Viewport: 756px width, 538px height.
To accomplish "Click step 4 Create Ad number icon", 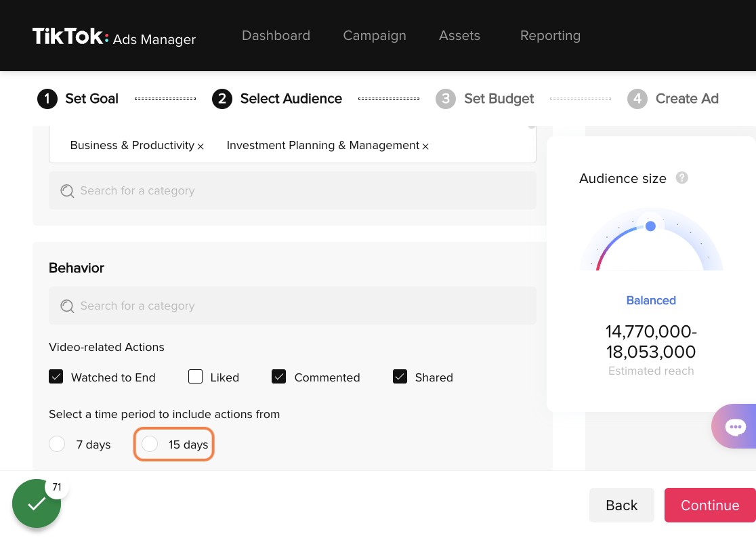I will (637, 99).
